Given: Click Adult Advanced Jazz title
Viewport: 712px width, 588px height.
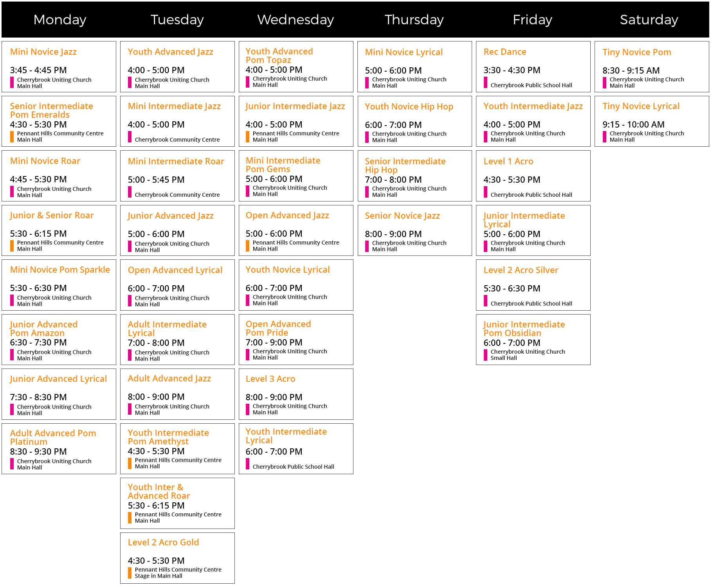Looking at the screenshot, I should 169,379.
